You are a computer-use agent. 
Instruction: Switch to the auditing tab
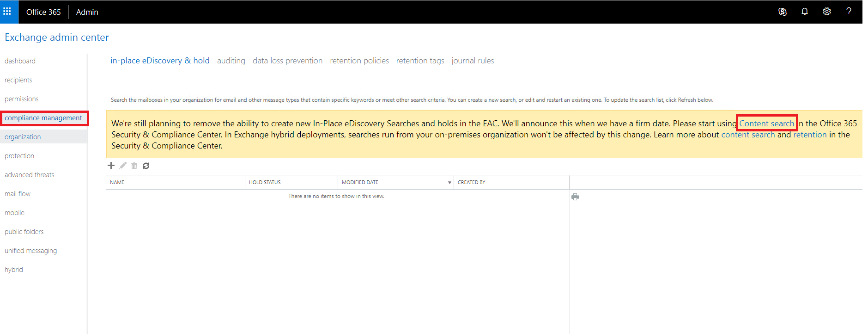[x=231, y=61]
